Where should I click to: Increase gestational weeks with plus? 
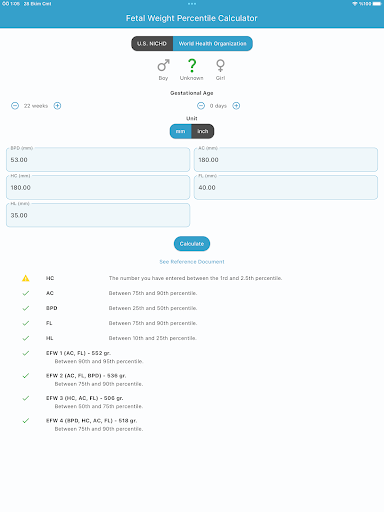[57, 106]
